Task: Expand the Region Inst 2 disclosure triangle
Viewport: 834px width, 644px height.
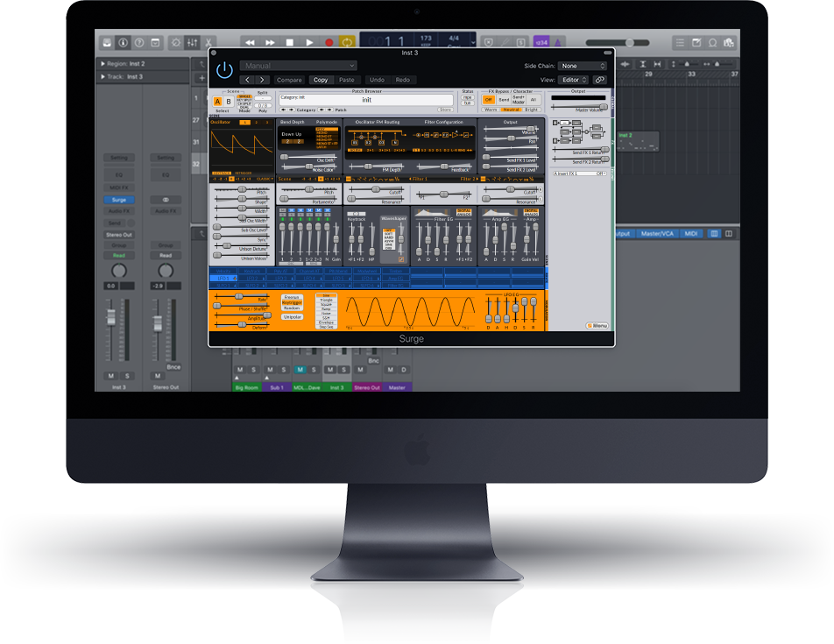Action: pos(103,63)
